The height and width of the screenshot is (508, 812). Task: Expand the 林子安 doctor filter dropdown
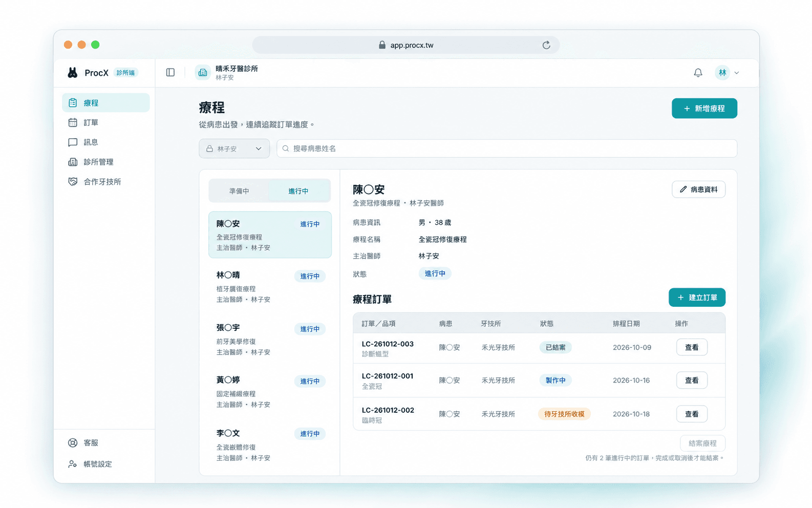[x=234, y=149]
